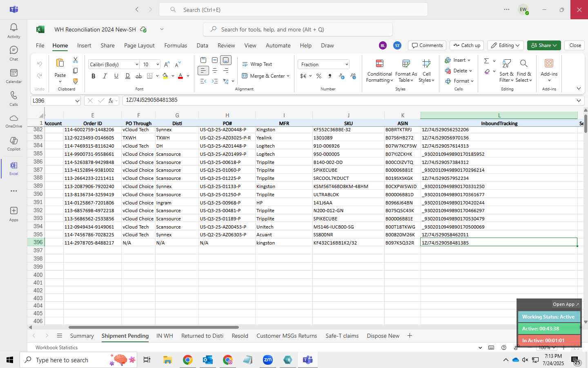
Task: Open the Calibri (Body) font dropdown
Action: point(137,65)
